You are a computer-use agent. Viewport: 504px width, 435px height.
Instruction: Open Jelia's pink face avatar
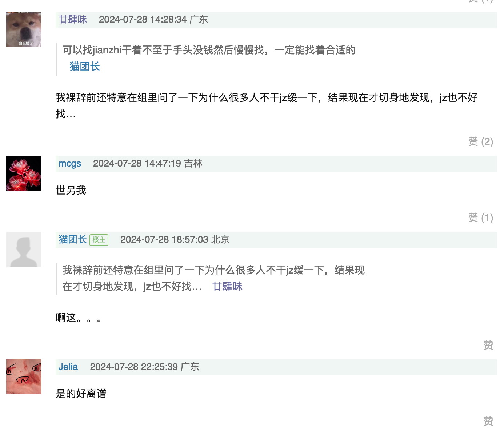click(x=24, y=377)
